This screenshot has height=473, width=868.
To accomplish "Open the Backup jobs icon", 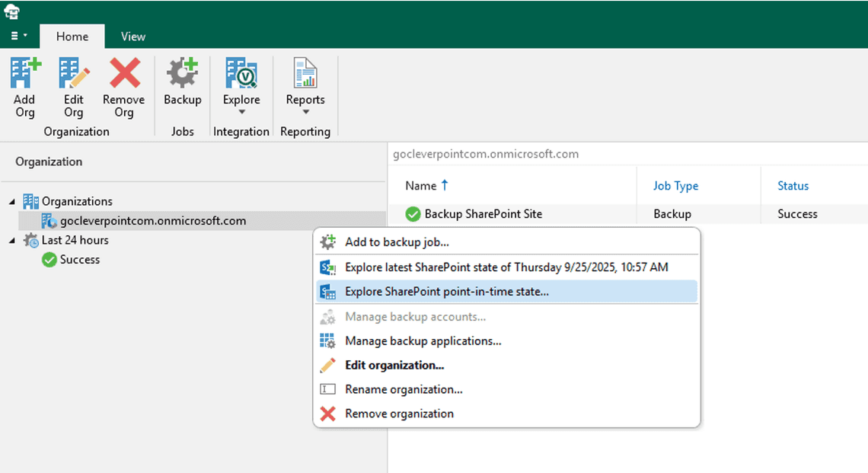I will point(182,76).
